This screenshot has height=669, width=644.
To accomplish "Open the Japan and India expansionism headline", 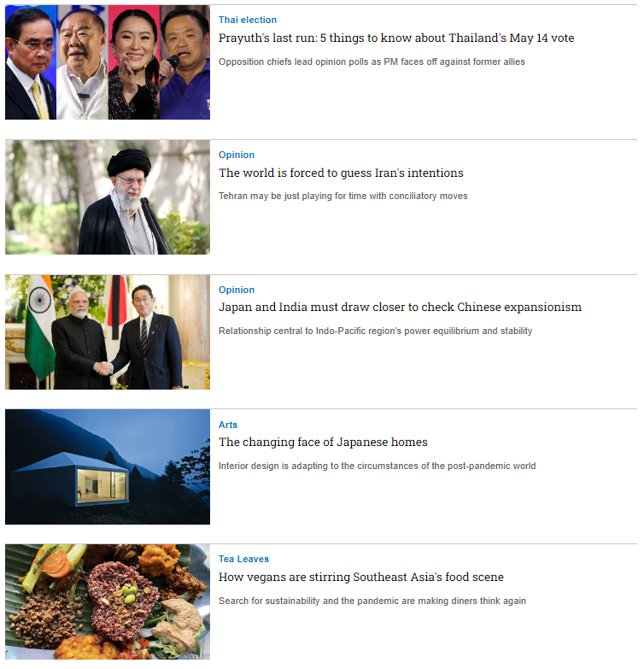I will point(400,308).
